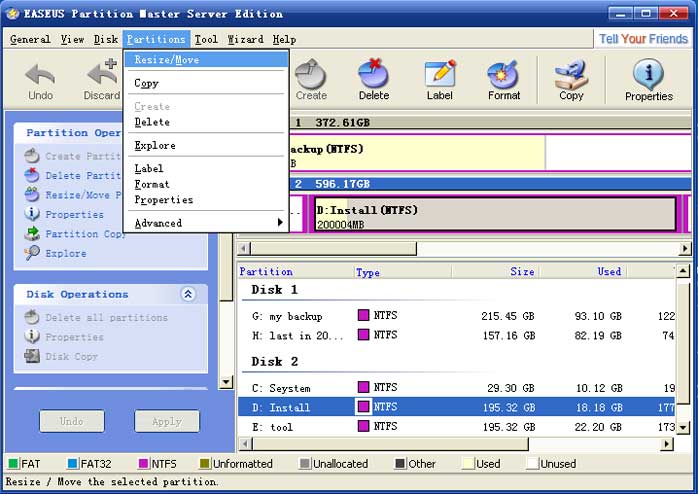
Task: Choose Label from Partitions menu
Action: pyautogui.click(x=207, y=168)
